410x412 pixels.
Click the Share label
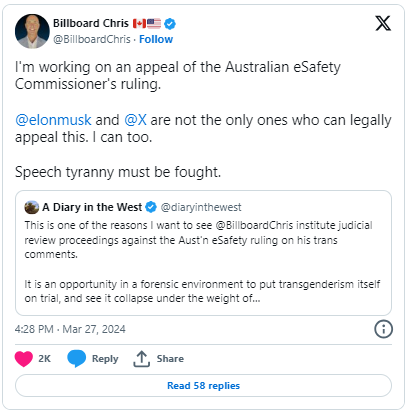coord(170,359)
